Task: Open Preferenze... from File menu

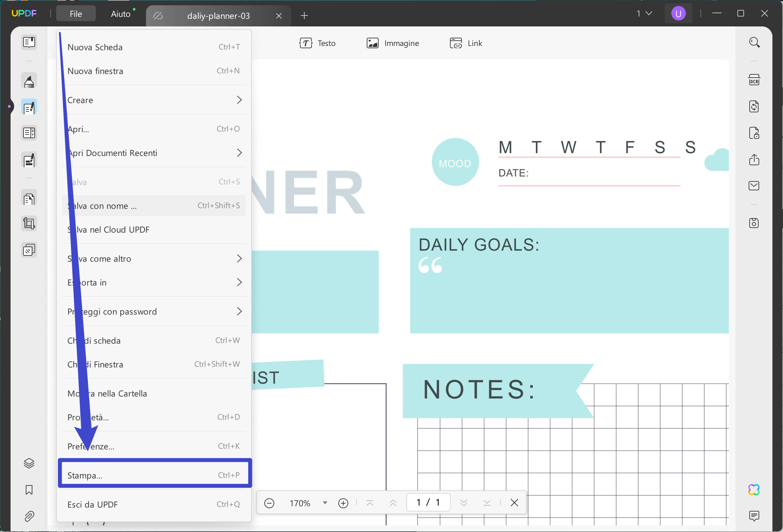Action: pos(154,446)
